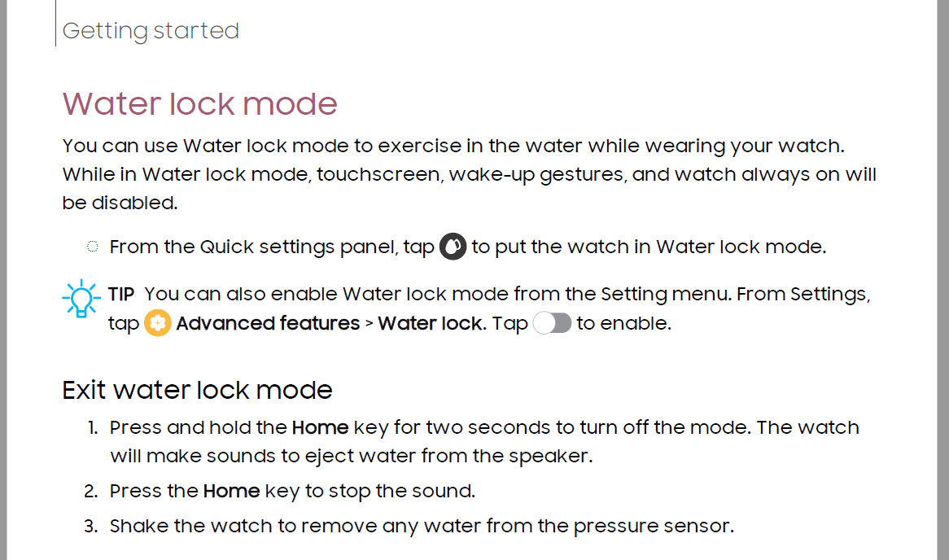
Task: Click bold Water lock text
Action: coord(431,323)
